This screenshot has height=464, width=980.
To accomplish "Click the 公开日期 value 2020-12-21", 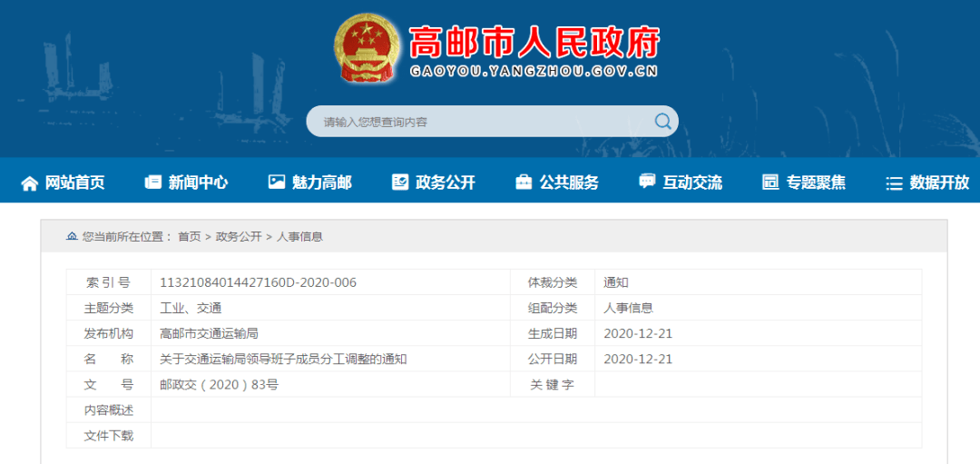I will (x=638, y=360).
